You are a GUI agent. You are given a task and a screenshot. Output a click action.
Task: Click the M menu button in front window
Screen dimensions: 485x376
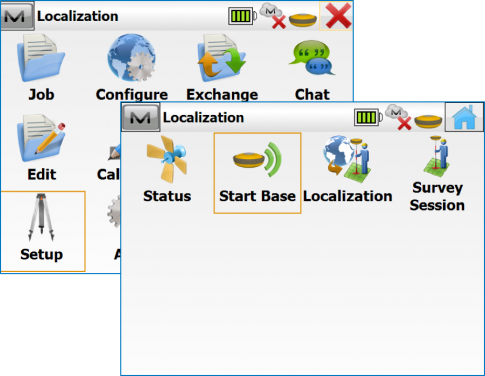(141, 117)
